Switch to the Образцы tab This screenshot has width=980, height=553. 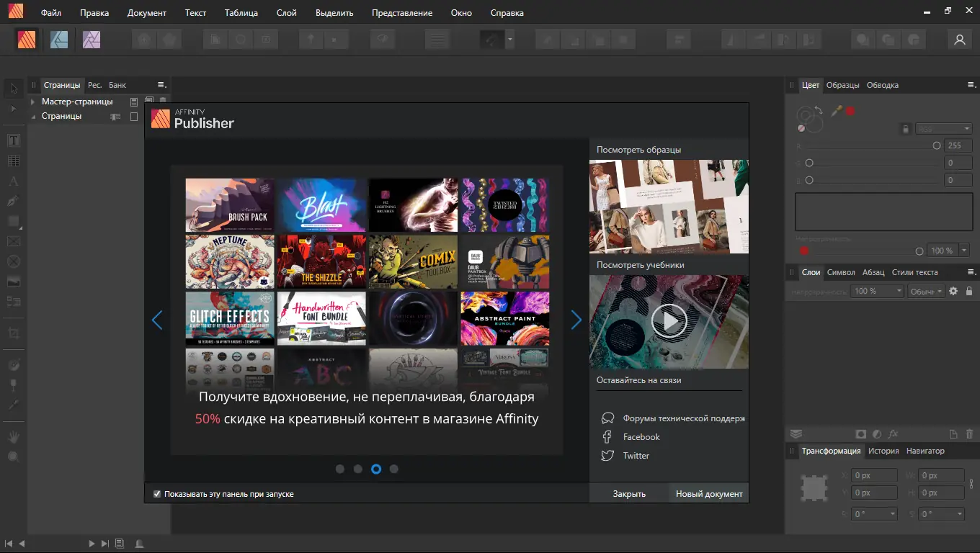(x=842, y=85)
